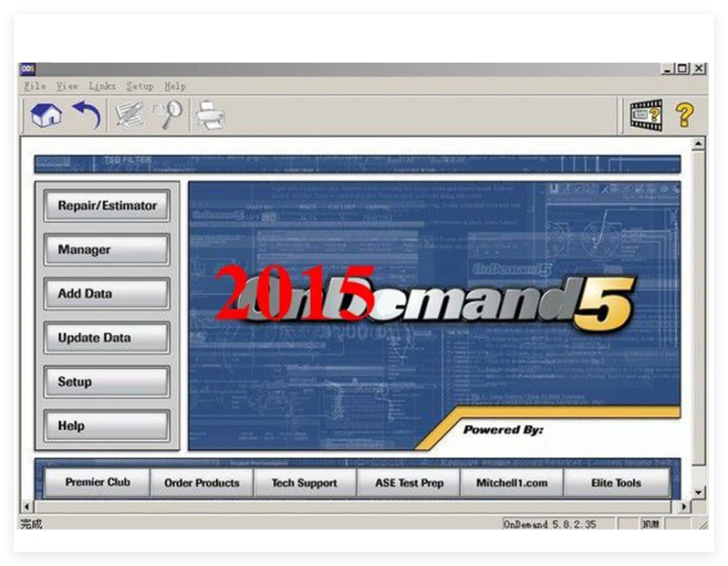The height and width of the screenshot is (566, 728).
Task: Click the Update Data button
Action: tap(107, 338)
